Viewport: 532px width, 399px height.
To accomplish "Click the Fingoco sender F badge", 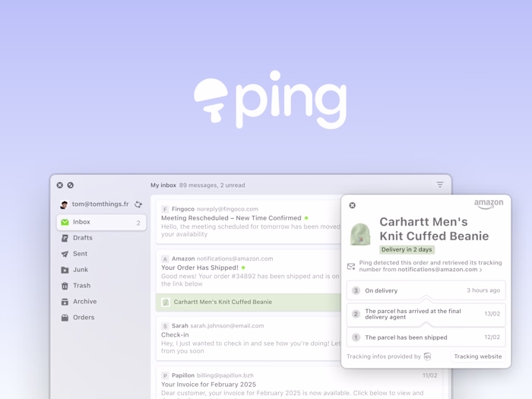I will [165, 209].
